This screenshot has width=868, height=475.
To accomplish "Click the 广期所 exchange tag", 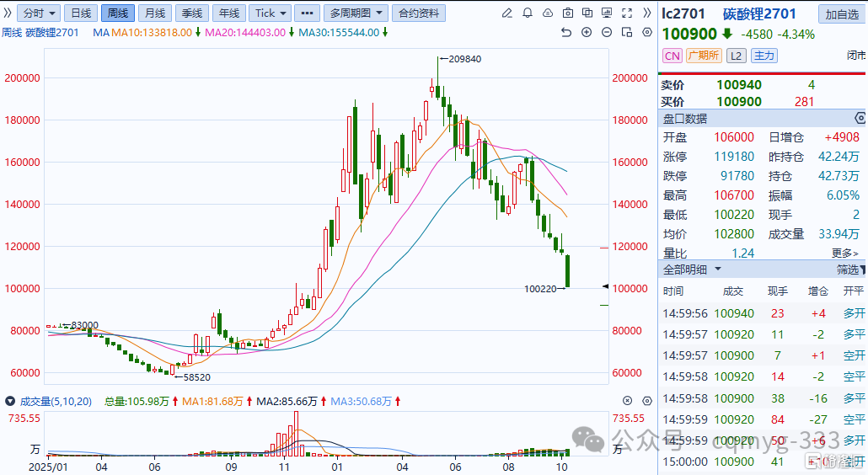I will (x=704, y=56).
